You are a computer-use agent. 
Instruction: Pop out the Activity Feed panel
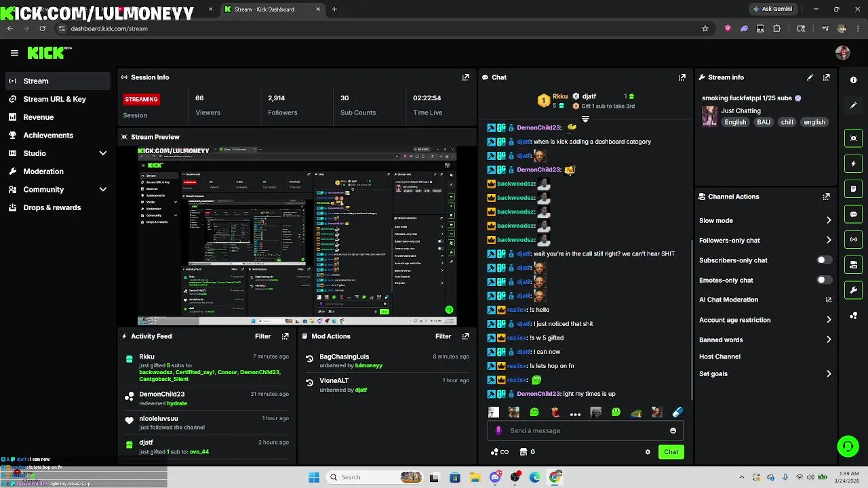(285, 336)
